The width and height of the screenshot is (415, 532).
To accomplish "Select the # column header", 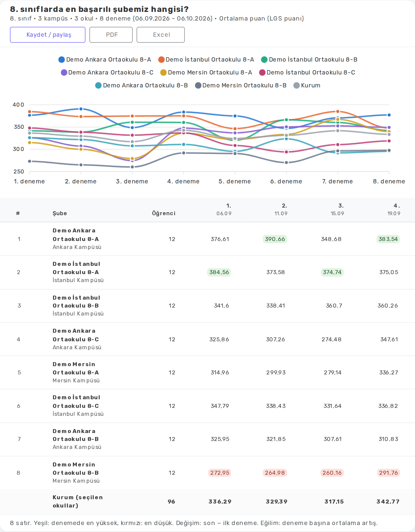I will 18,213.
